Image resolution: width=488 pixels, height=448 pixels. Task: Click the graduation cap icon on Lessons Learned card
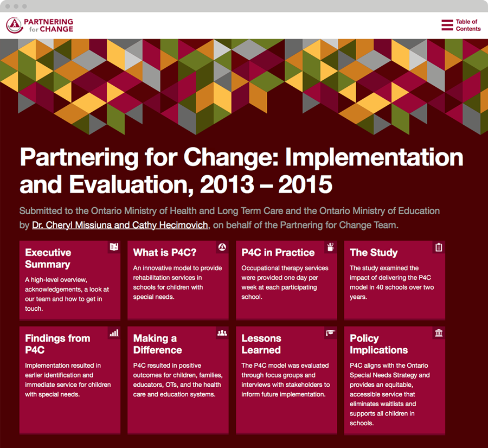(x=331, y=333)
